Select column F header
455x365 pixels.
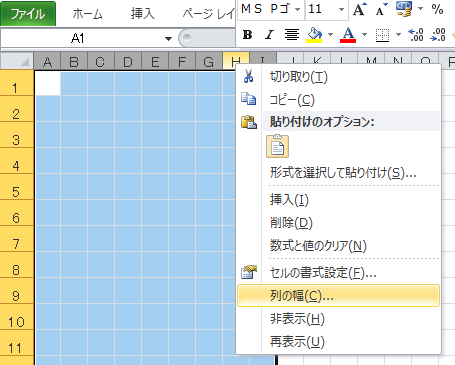pyautogui.click(x=182, y=61)
